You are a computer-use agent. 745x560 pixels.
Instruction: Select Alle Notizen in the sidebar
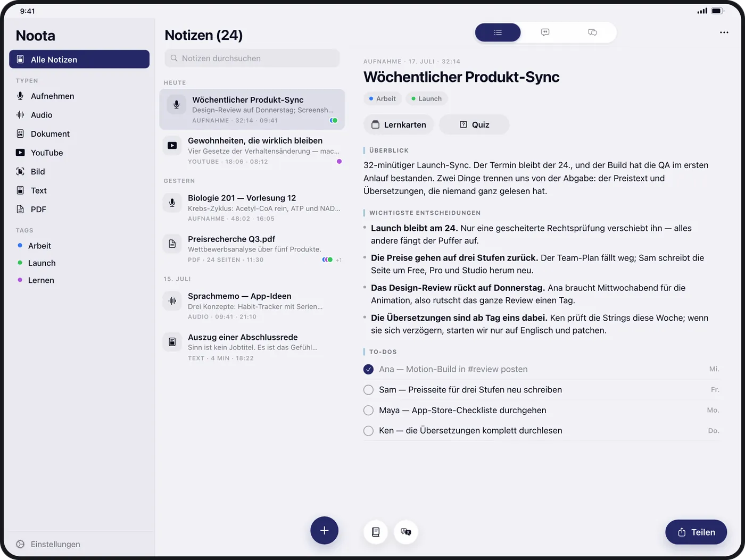point(79,59)
